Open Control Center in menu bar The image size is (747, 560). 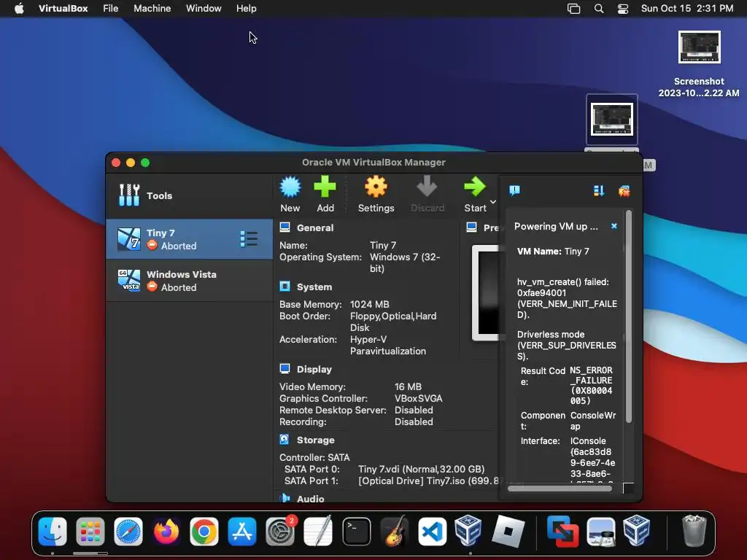click(x=623, y=9)
